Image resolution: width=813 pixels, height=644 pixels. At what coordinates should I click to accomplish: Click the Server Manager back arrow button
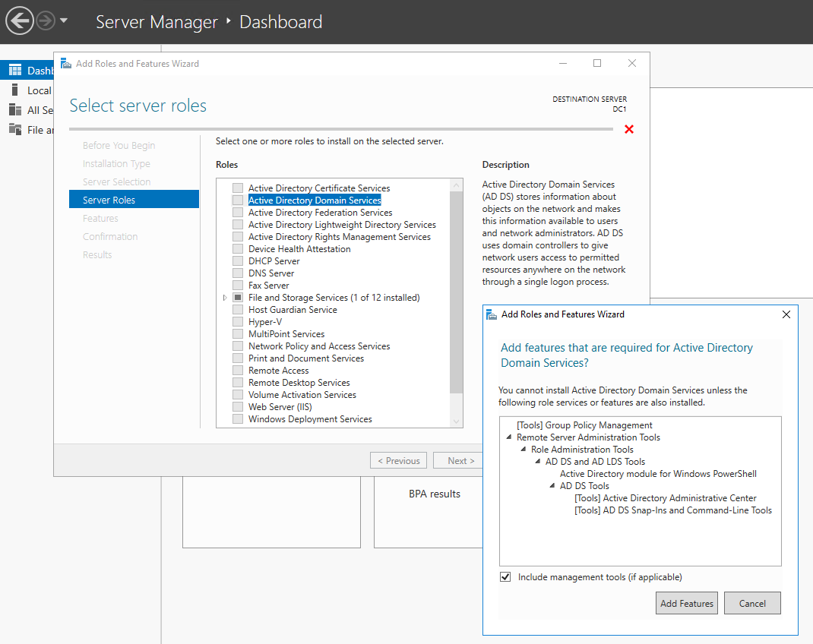19,21
